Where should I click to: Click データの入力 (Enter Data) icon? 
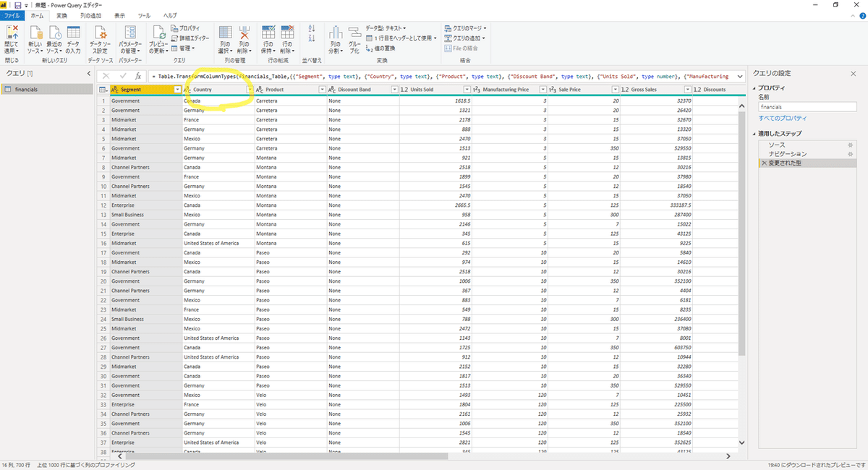pyautogui.click(x=74, y=32)
